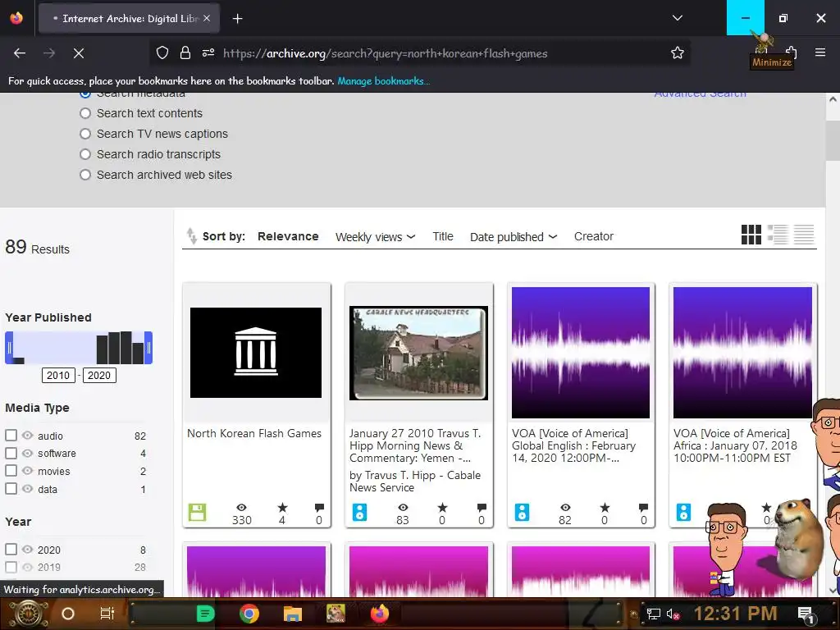Screen dimensions: 840x630
Task: Click audio icon on VOA Africa card
Action: pos(683,513)
